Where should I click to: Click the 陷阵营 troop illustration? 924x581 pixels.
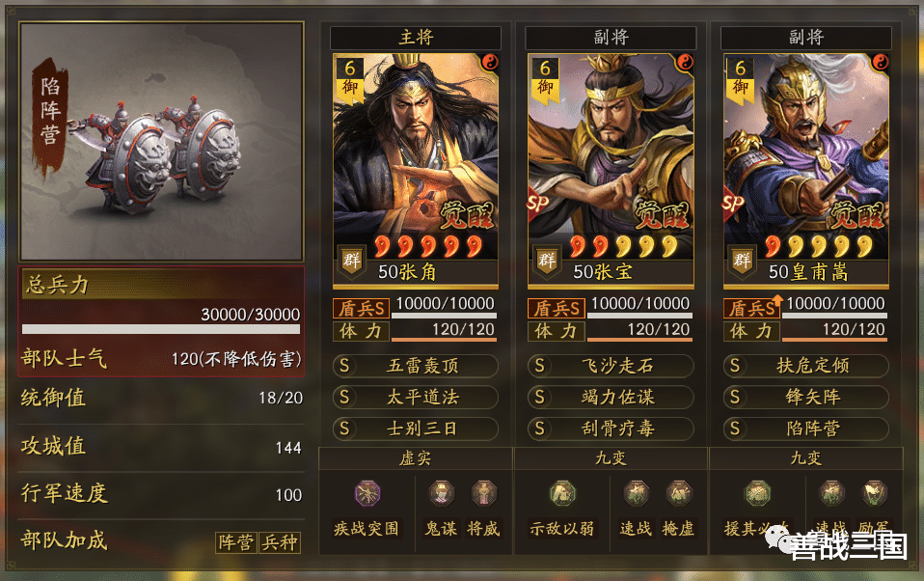pyautogui.click(x=161, y=142)
